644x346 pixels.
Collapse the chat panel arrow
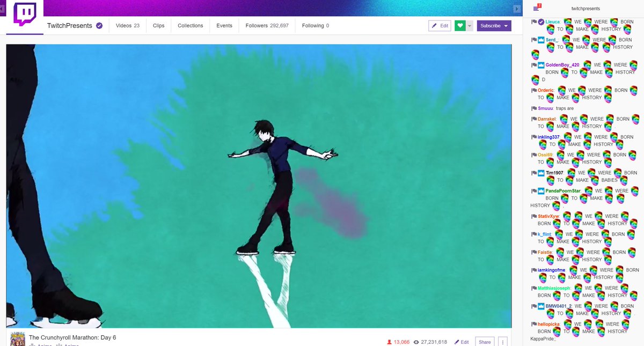pyautogui.click(x=517, y=9)
